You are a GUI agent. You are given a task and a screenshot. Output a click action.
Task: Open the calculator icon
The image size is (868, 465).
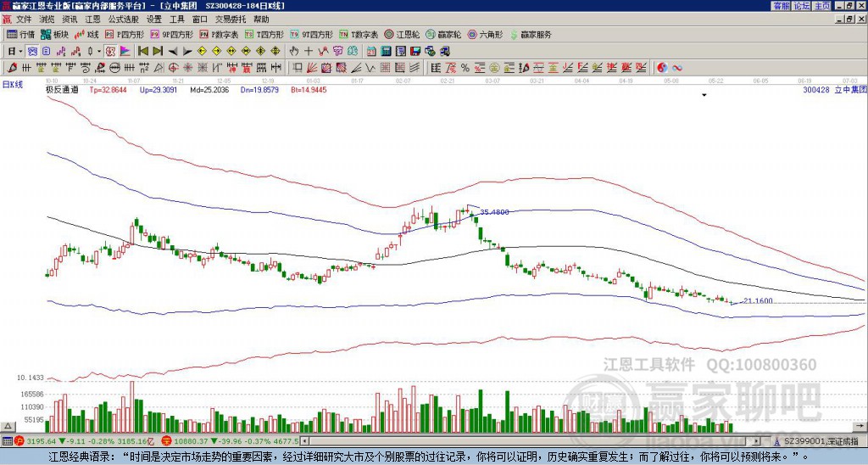387,52
